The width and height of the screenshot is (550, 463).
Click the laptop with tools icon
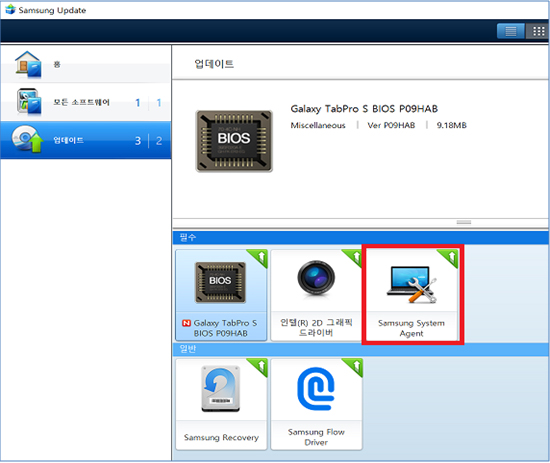[412, 284]
